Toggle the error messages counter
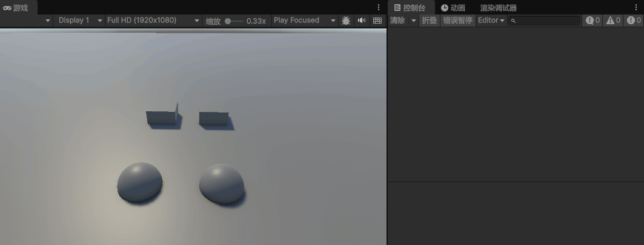This screenshot has height=245, width=644. pyautogui.click(x=633, y=21)
